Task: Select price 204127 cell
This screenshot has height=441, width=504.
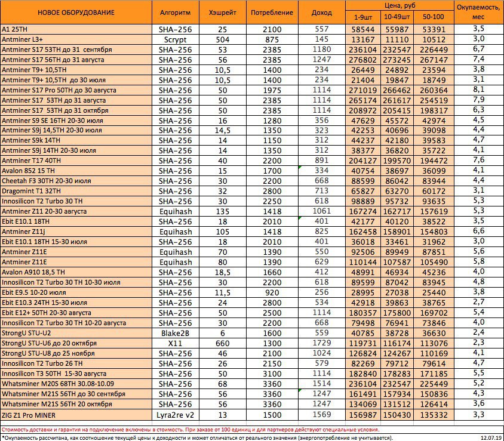Action: click(363, 161)
